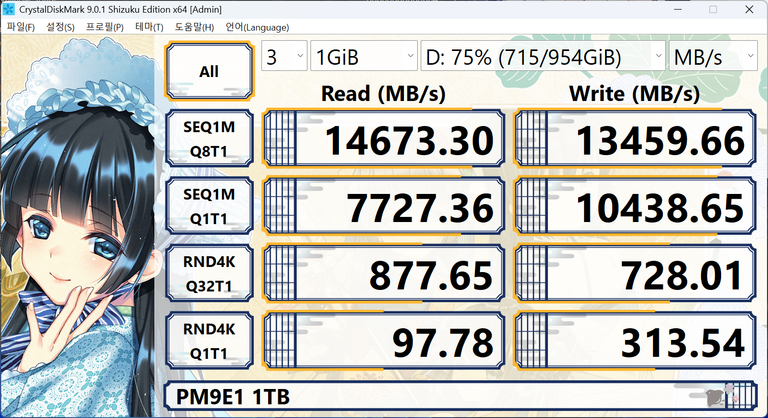Screen dimensions: 768x418
Task: Start the SEQ1M Q8T1 test
Action: point(209,139)
